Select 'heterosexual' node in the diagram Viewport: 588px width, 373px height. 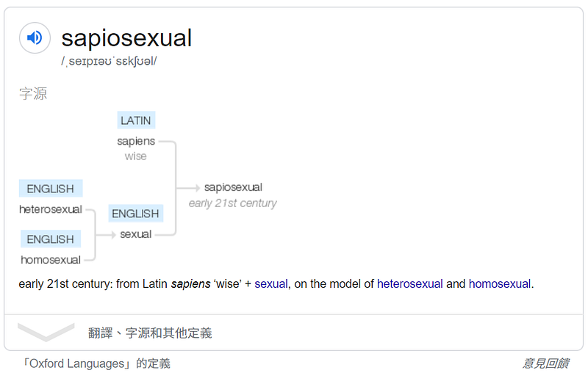[x=51, y=209]
